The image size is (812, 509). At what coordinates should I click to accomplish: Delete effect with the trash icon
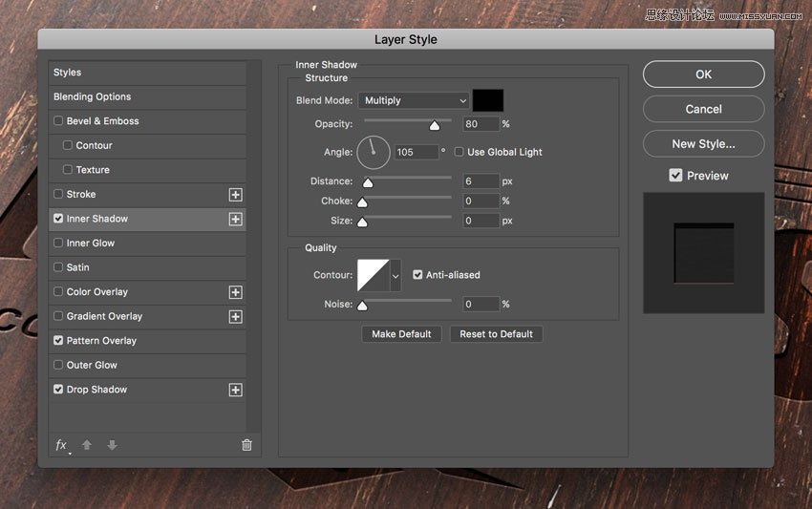(246, 445)
